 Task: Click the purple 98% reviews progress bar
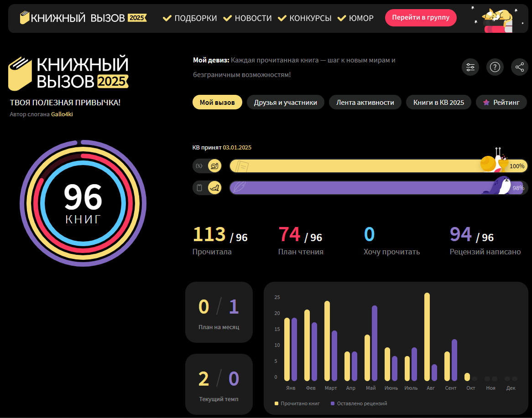pos(378,187)
